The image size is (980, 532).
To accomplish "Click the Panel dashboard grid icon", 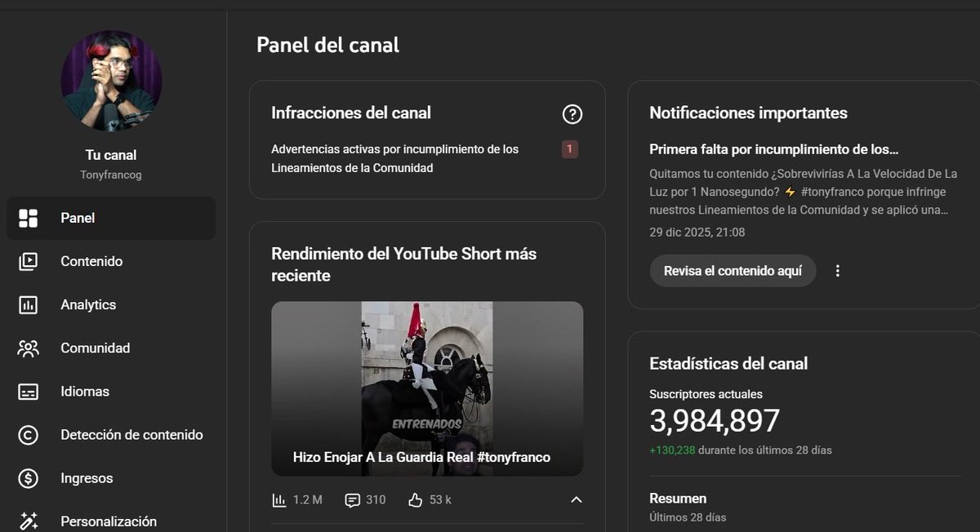I will pyautogui.click(x=29, y=218).
